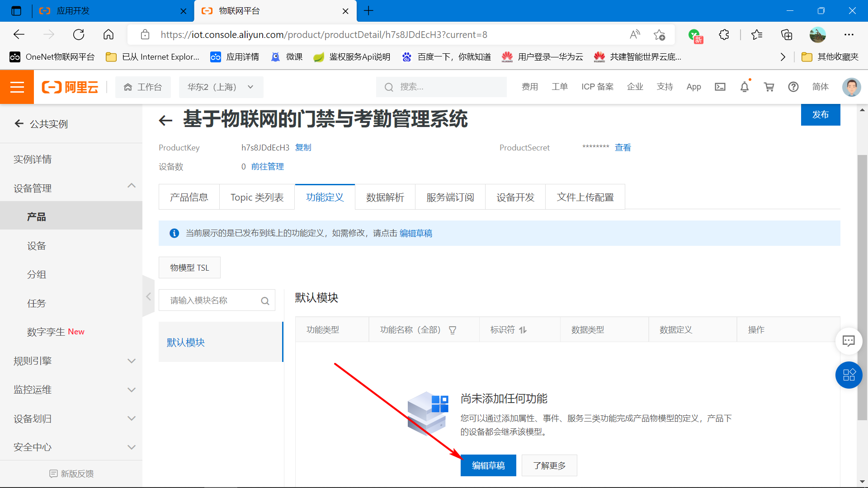
Task: Click the blue 编辑草稿 button
Action: coord(488,465)
